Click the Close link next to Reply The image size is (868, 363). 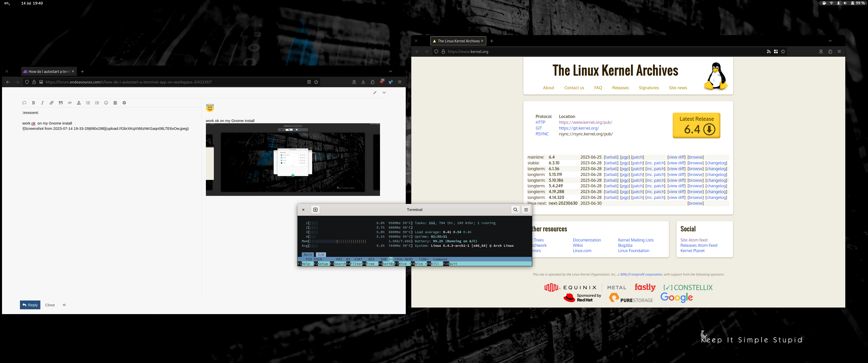pos(50,305)
